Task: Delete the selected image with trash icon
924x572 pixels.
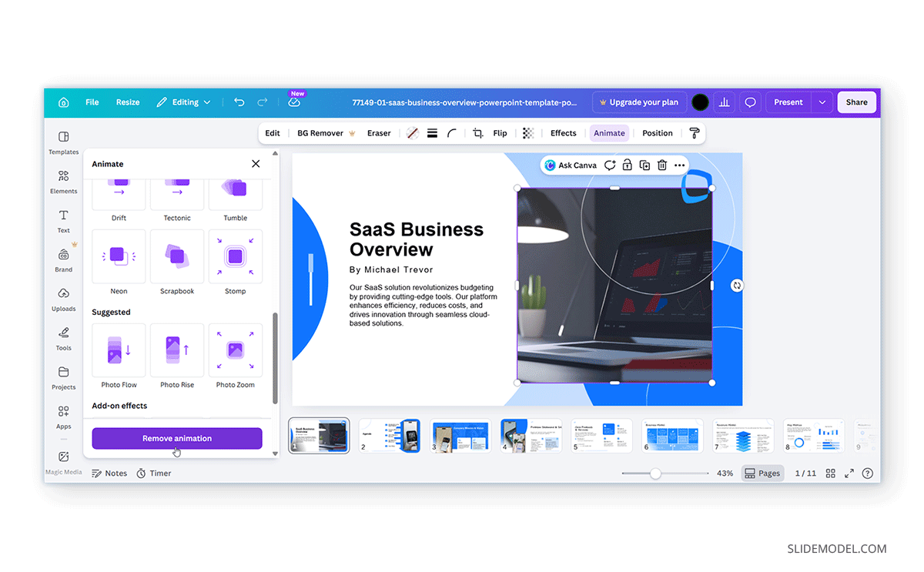Action: 662,166
